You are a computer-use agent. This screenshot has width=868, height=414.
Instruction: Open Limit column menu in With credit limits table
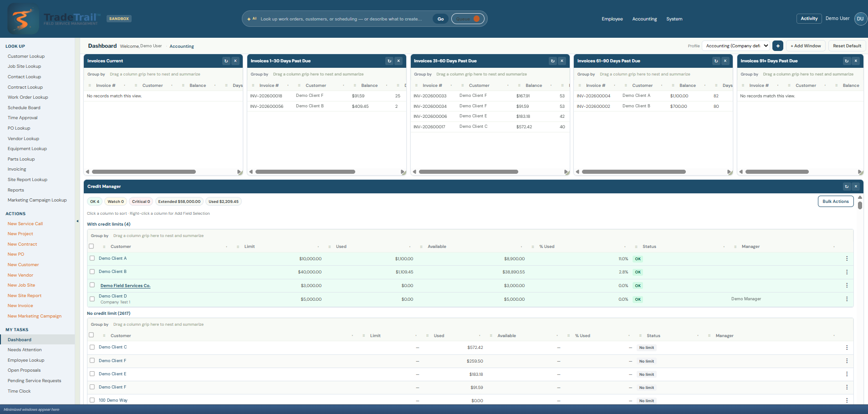pos(318,247)
